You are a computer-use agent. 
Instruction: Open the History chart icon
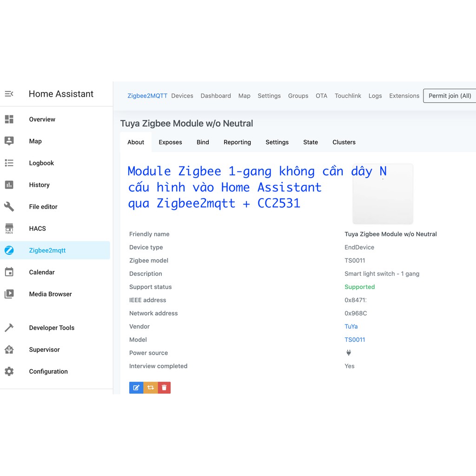click(9, 185)
